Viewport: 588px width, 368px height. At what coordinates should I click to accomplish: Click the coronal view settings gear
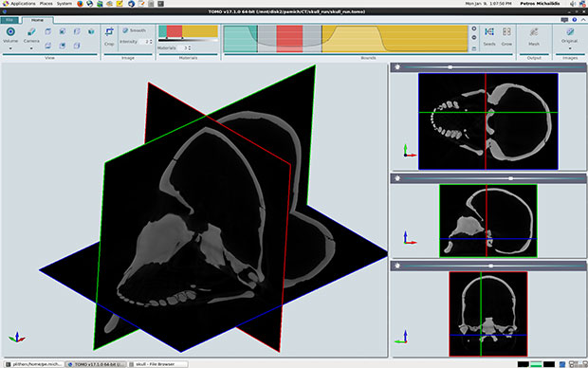pos(397,266)
